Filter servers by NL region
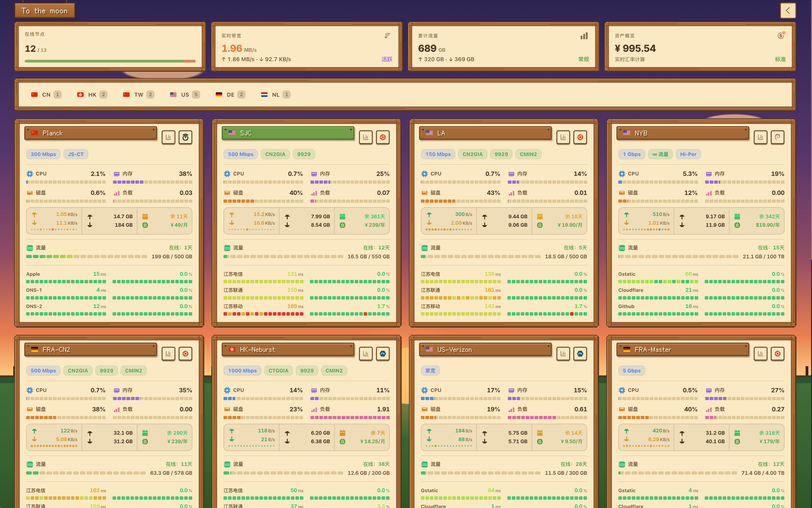 pos(276,95)
